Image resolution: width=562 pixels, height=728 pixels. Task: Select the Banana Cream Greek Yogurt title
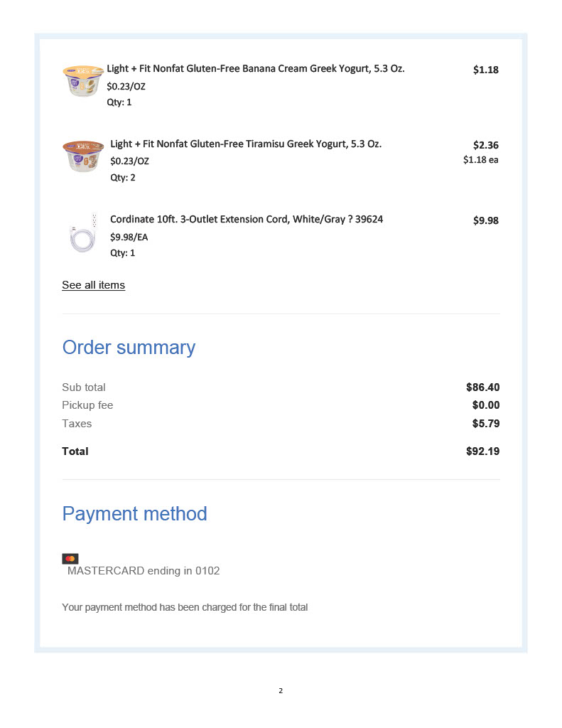coord(256,69)
